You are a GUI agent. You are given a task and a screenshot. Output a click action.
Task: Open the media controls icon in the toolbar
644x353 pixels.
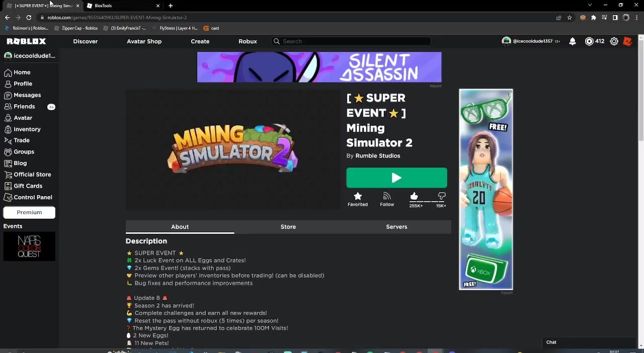604,18
